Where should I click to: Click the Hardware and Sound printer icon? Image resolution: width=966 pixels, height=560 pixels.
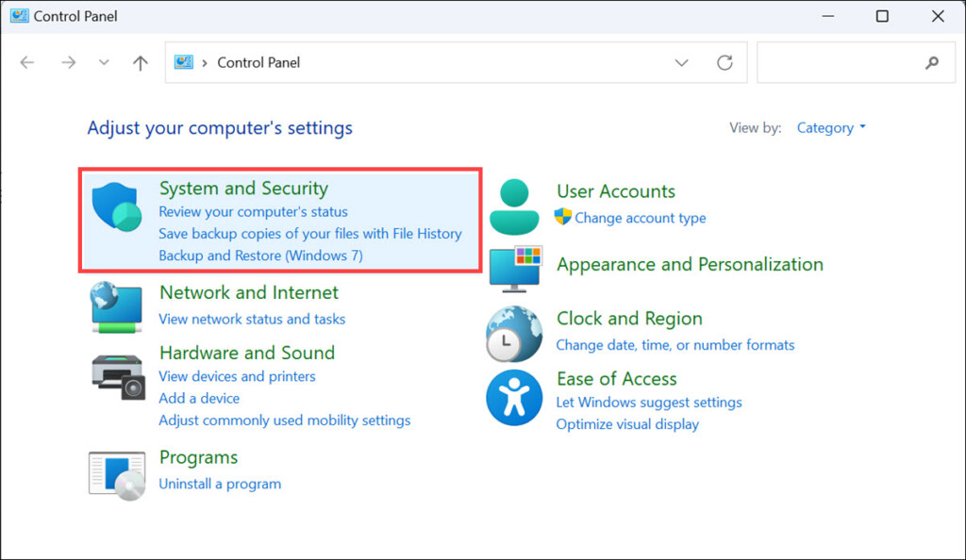click(118, 374)
